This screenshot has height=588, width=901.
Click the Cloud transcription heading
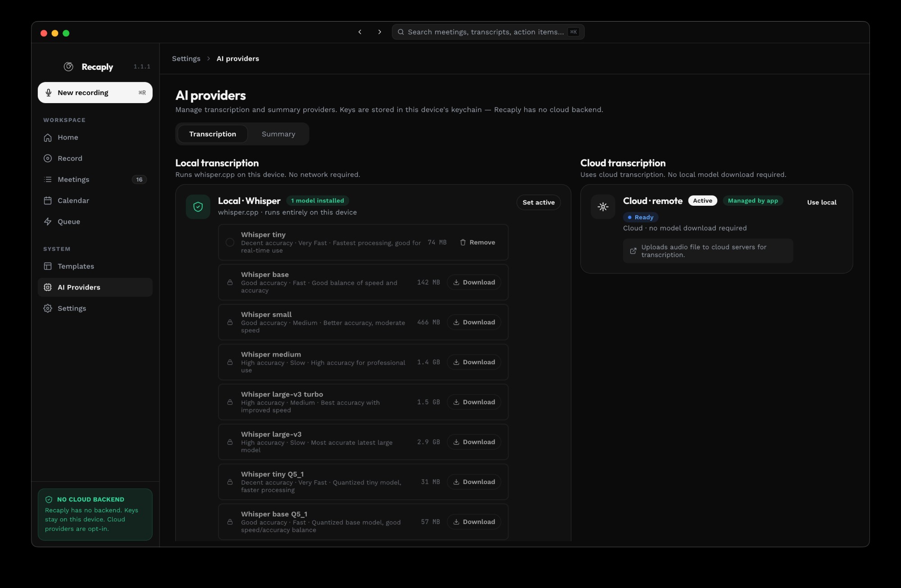(x=623, y=163)
